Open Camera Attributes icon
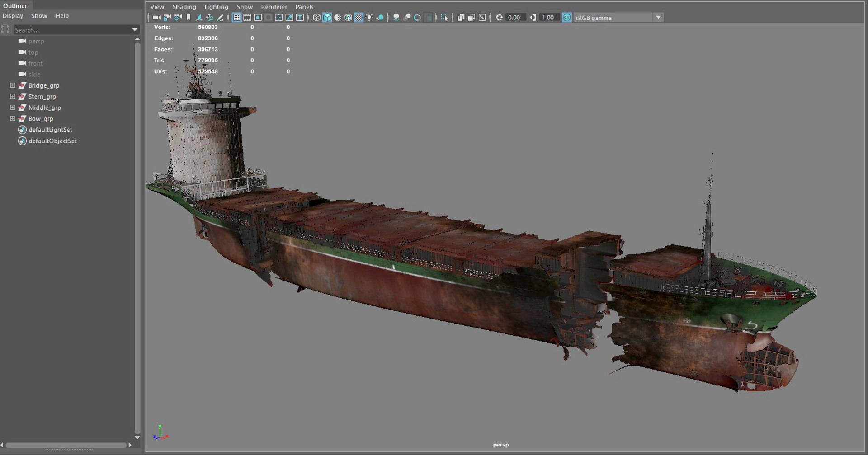The width and height of the screenshot is (868, 455). [x=178, y=17]
